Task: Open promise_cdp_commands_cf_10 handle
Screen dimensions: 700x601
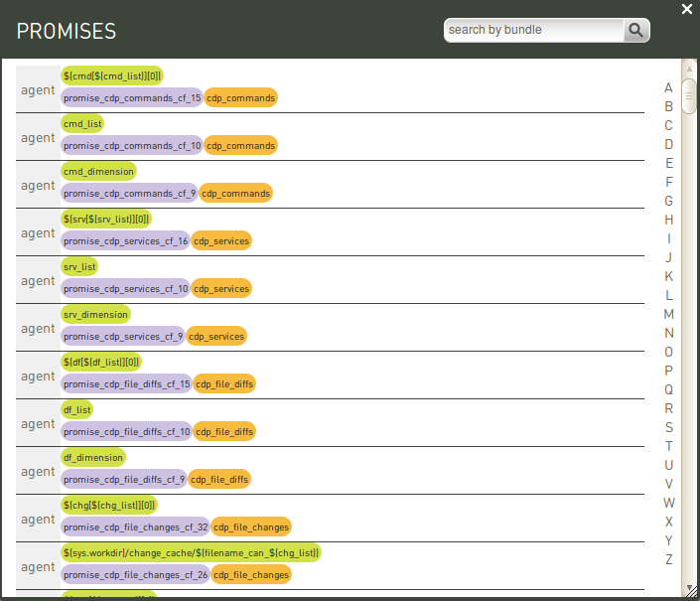Action: click(132, 146)
